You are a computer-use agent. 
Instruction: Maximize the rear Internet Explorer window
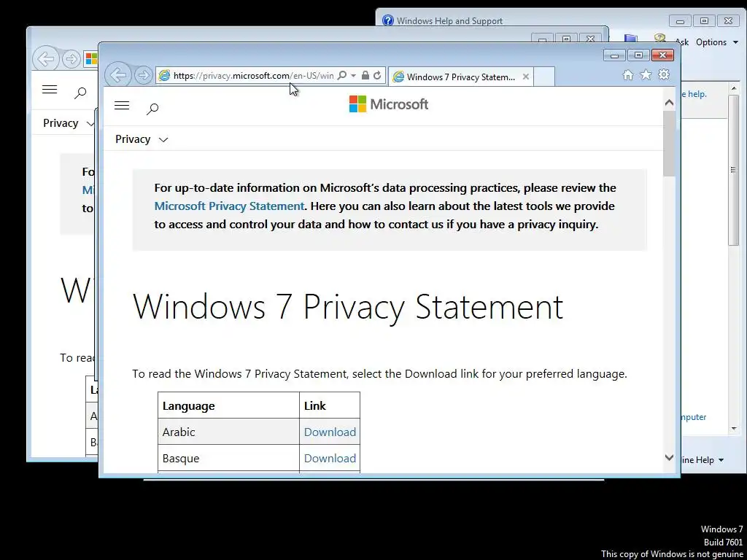coord(566,38)
